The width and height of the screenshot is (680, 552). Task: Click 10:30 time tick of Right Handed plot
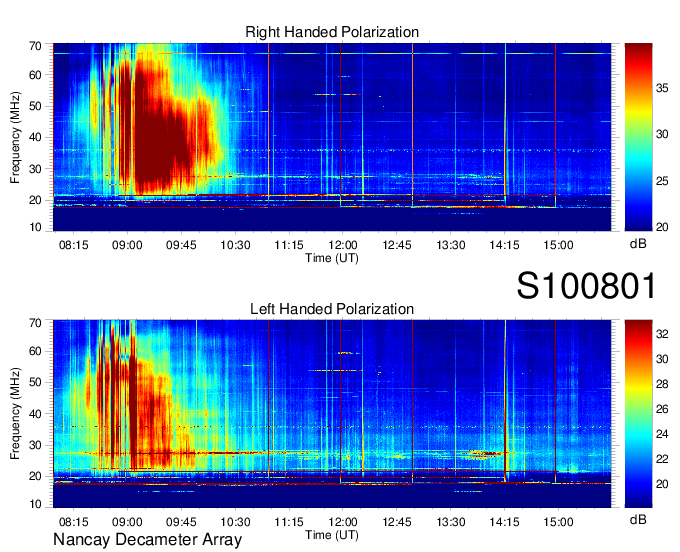[235, 245]
